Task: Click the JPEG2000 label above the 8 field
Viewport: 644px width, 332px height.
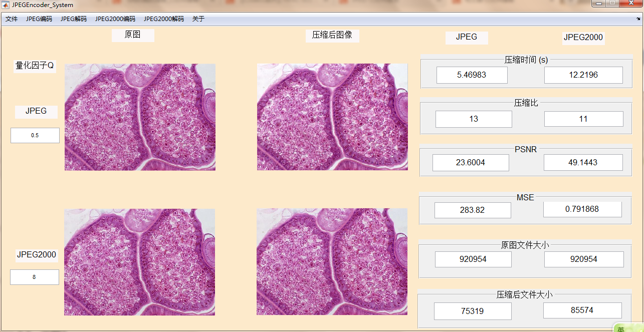Action: (x=37, y=255)
